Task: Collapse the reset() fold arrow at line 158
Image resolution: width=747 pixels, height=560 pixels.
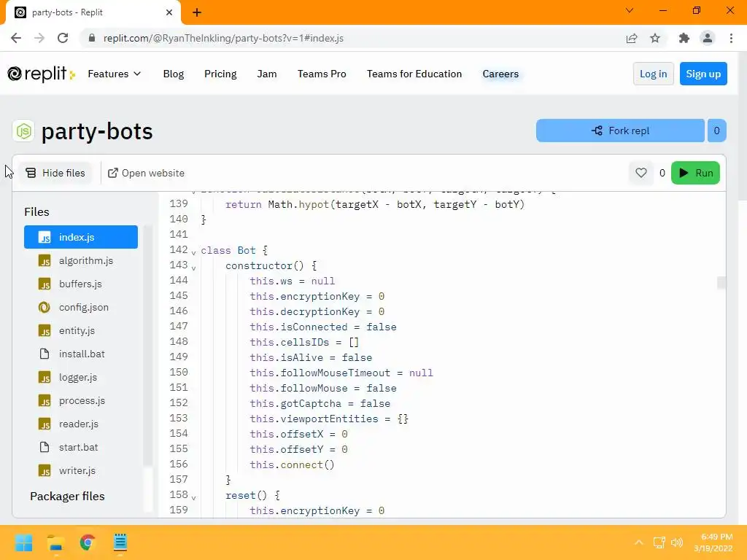Action: coord(193,497)
